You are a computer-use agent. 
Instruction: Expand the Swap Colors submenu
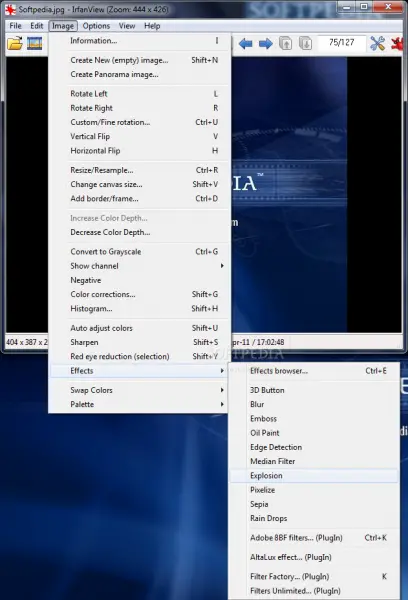140,390
